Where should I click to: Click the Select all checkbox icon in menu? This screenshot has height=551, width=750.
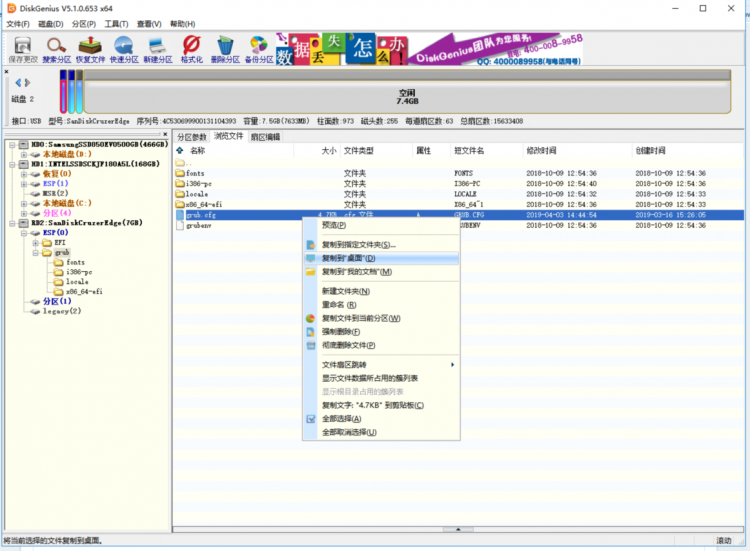point(310,419)
